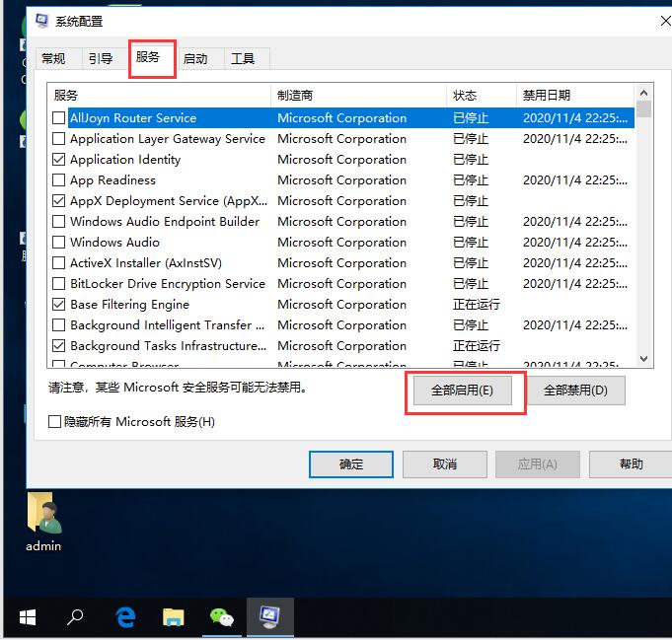Toggle 隐藏所有 Microsoft 服务 checkbox
Image resolution: width=672 pixels, height=640 pixels.
point(55,422)
